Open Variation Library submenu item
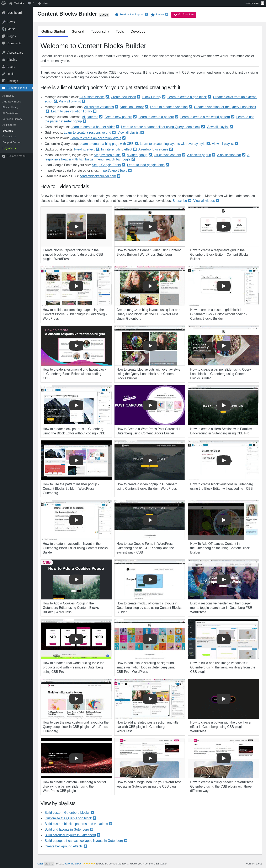This screenshot has height=868, width=266. [12, 119]
